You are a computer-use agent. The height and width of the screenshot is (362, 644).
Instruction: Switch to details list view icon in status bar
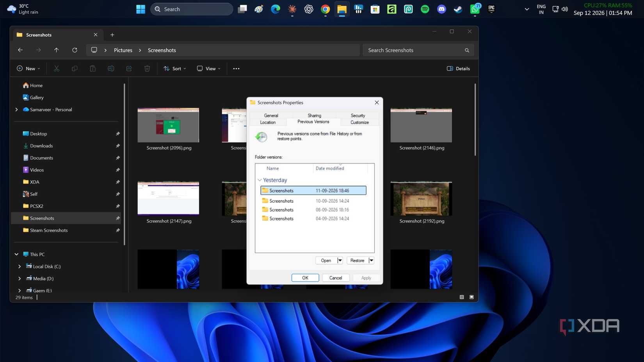pyautogui.click(x=462, y=297)
